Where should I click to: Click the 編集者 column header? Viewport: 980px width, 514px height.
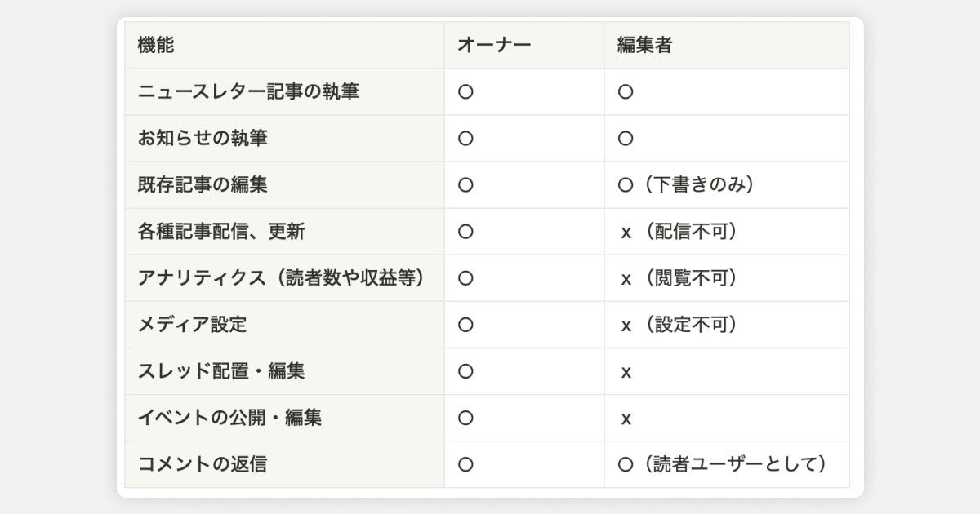(644, 46)
